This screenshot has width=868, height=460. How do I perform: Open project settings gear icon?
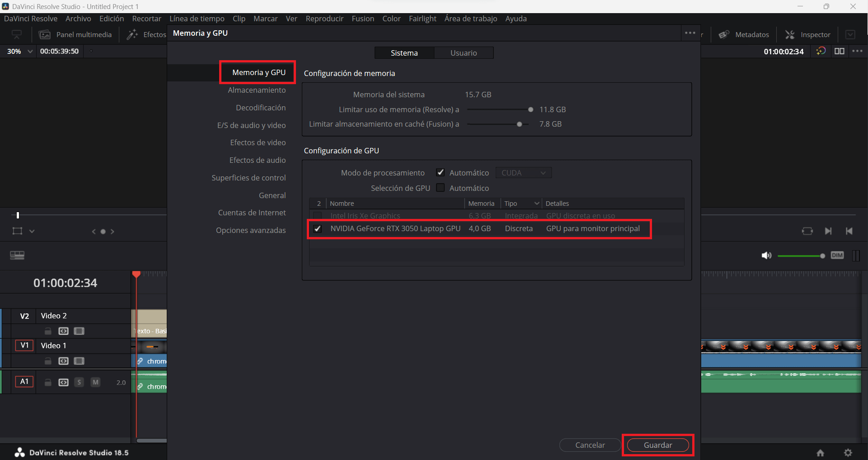[848, 452]
